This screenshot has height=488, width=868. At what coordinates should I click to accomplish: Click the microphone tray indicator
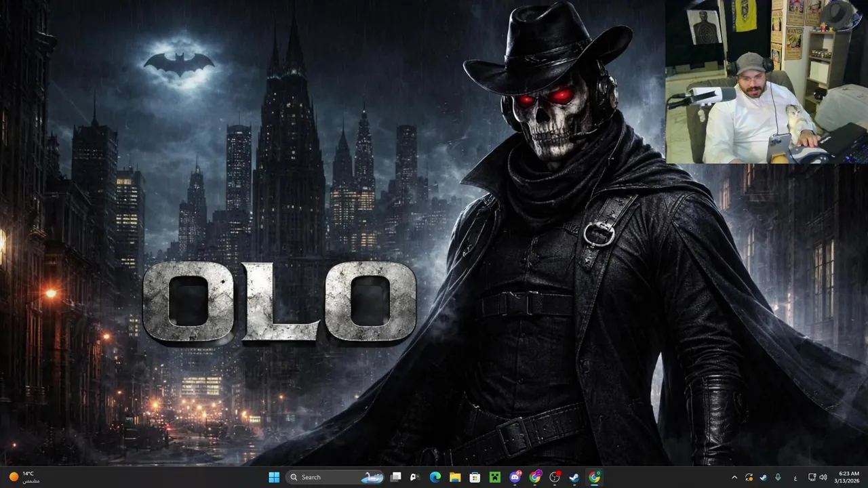point(778,477)
